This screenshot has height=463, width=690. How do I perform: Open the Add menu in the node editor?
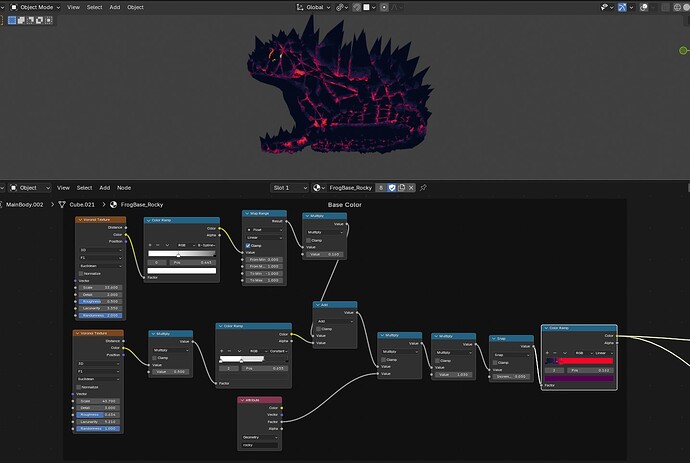click(105, 188)
